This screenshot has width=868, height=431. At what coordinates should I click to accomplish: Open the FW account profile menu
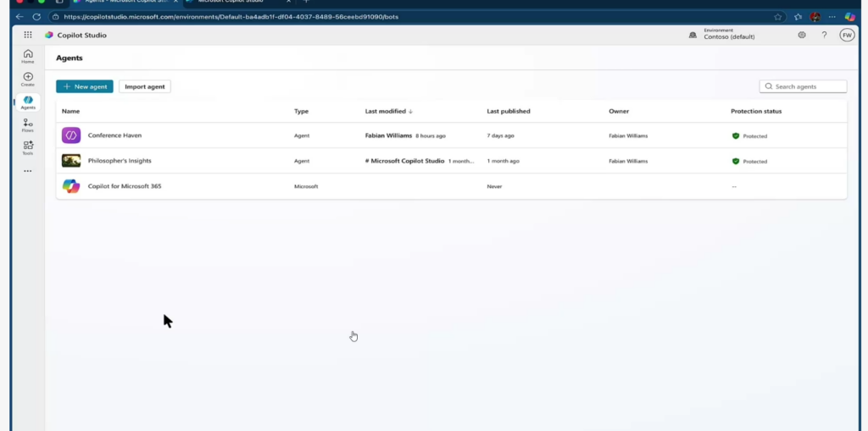(846, 36)
